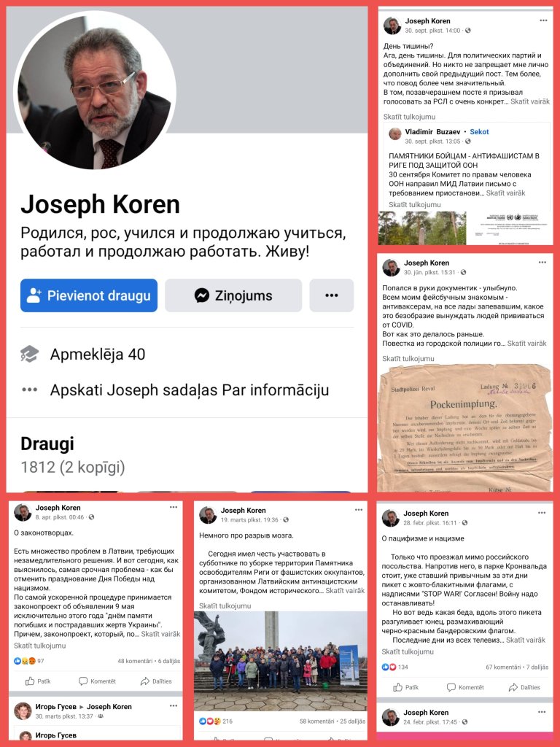Open the monument group photo in 19. marts post
560x747 pixels.
[x=280, y=661]
